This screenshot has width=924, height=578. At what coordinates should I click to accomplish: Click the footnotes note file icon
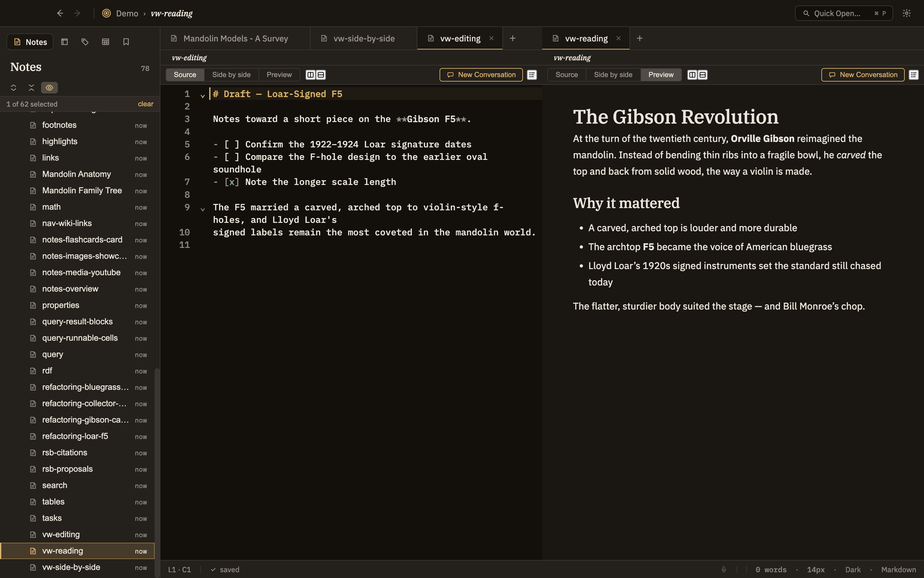click(33, 125)
